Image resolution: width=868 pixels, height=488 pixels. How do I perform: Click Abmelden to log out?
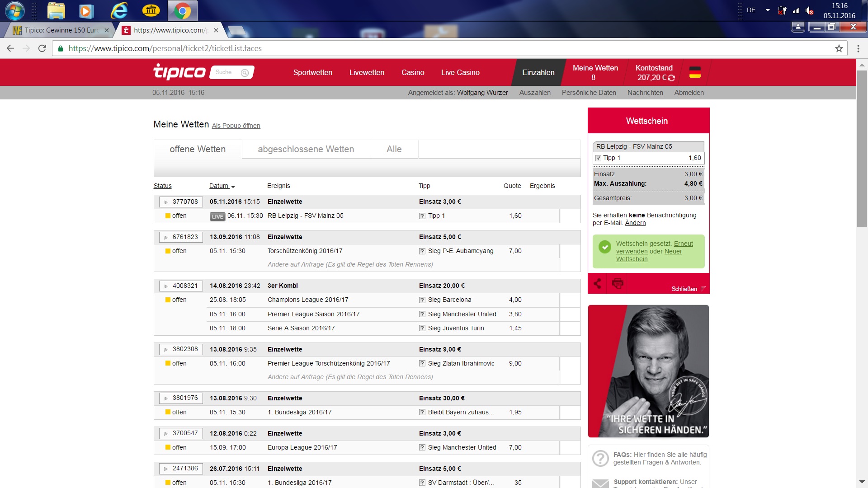tap(689, 93)
